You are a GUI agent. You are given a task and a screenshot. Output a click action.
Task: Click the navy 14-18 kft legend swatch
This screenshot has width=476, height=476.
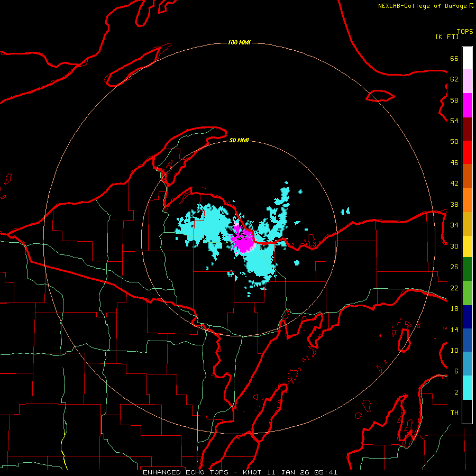[x=467, y=317]
